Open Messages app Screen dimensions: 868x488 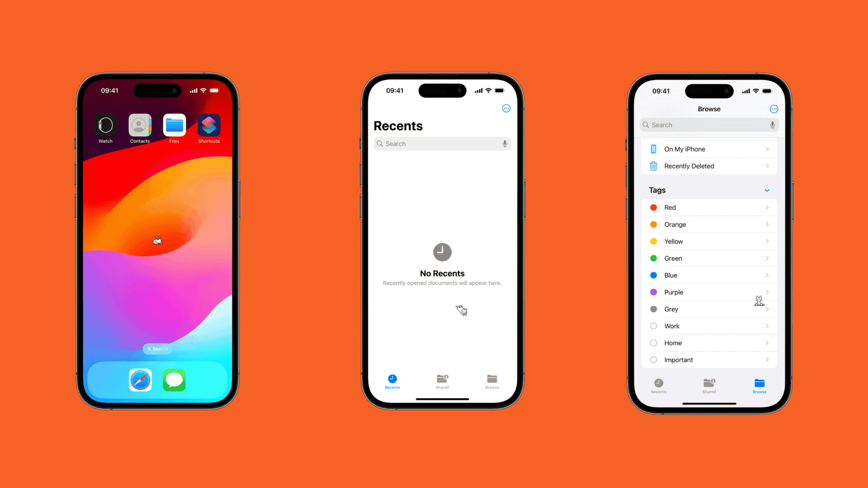click(174, 380)
